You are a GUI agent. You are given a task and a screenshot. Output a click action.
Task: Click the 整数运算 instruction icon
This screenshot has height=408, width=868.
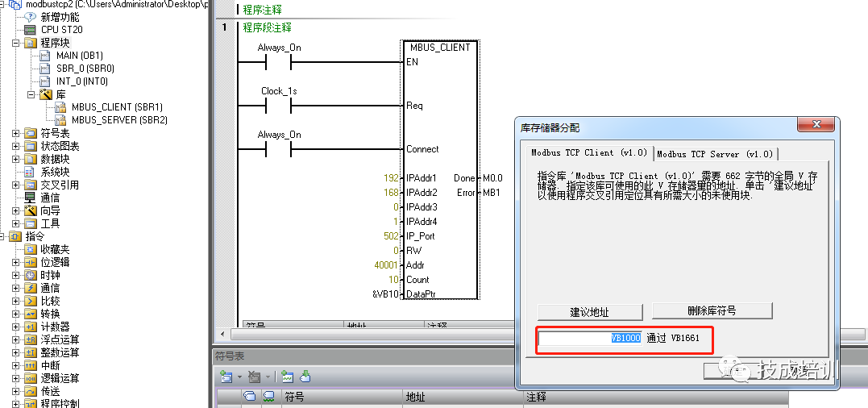point(30,352)
